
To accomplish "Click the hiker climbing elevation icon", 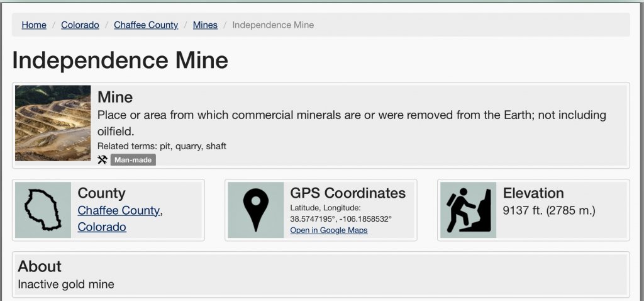I will [x=468, y=210].
